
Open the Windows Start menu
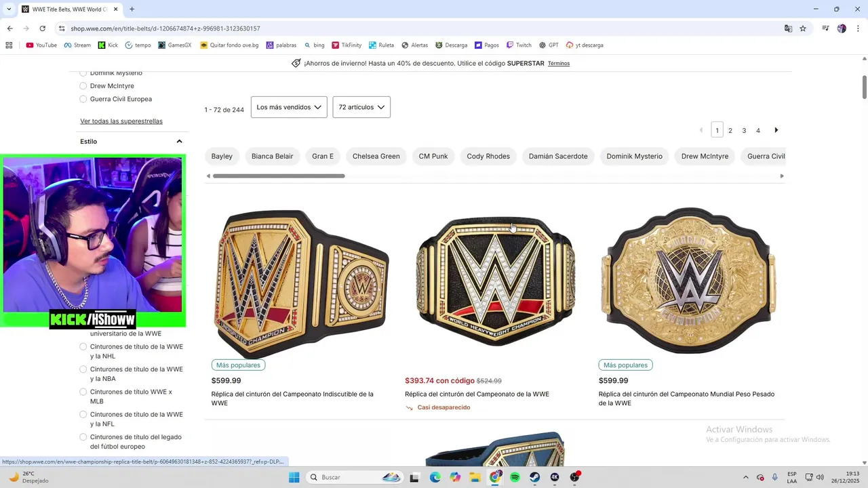294,477
